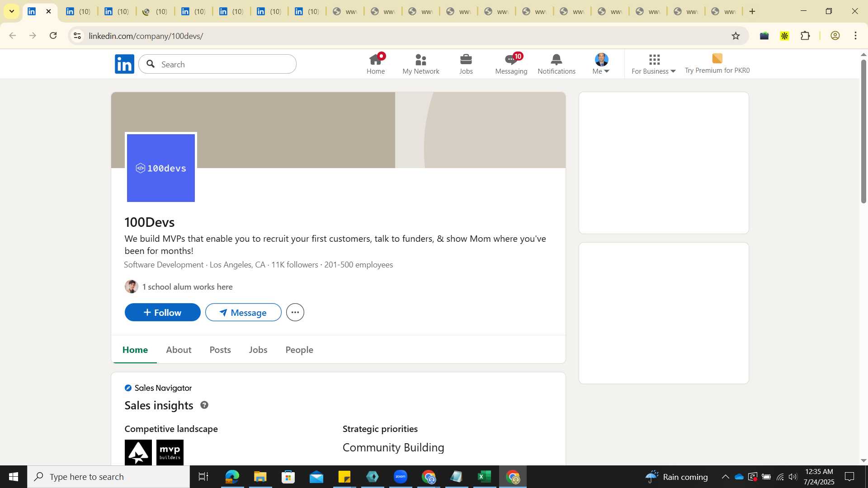This screenshot has height=488, width=868.
Task: Open File Explorer from the taskbar
Action: click(x=260, y=477)
